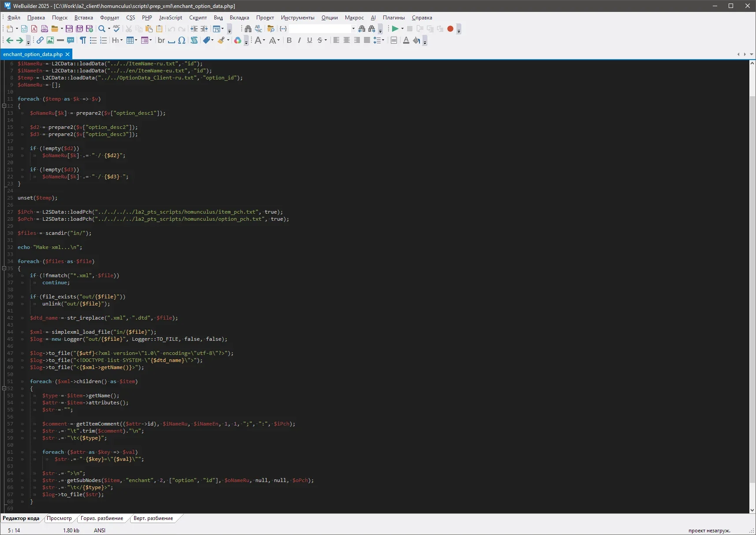Open the magnifier Search tool
This screenshot has width=756, height=535.
(x=102, y=29)
